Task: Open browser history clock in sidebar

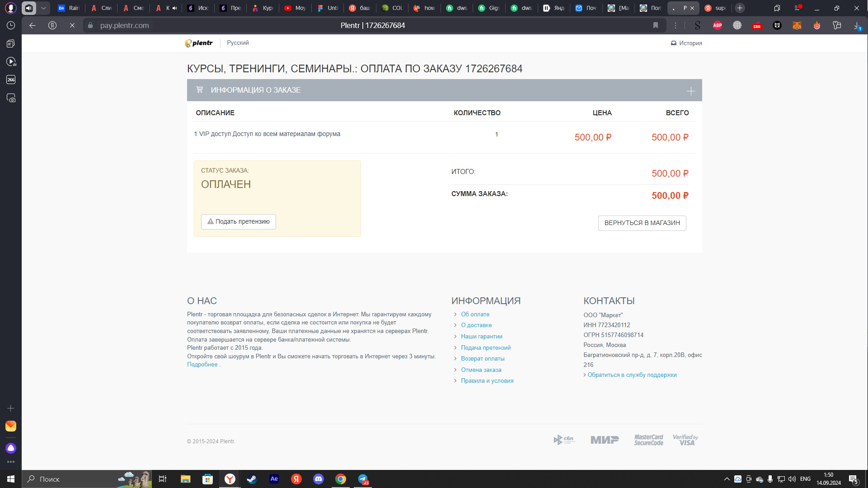Action: [x=11, y=25]
